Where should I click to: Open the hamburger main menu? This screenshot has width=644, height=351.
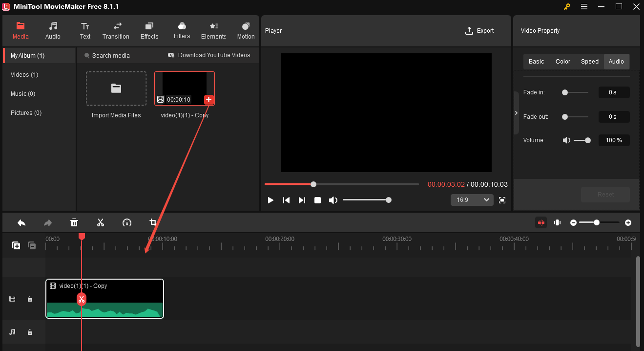click(x=584, y=6)
